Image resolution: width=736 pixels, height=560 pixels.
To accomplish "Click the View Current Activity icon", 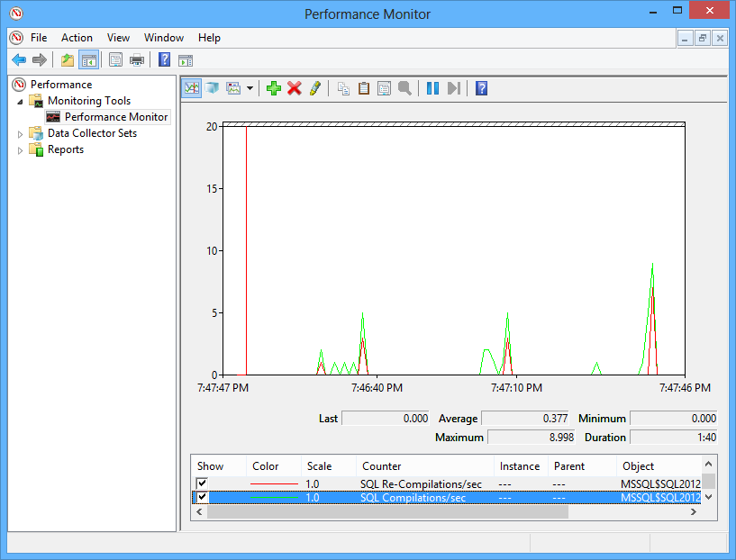I will click(x=192, y=88).
